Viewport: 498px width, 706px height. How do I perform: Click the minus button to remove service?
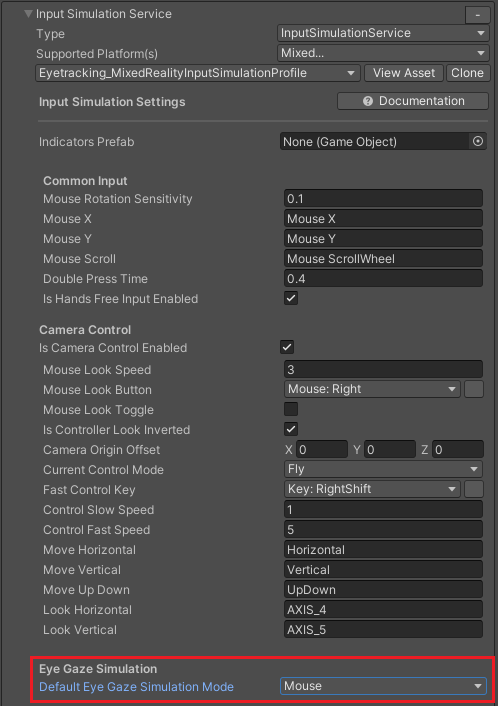click(477, 15)
